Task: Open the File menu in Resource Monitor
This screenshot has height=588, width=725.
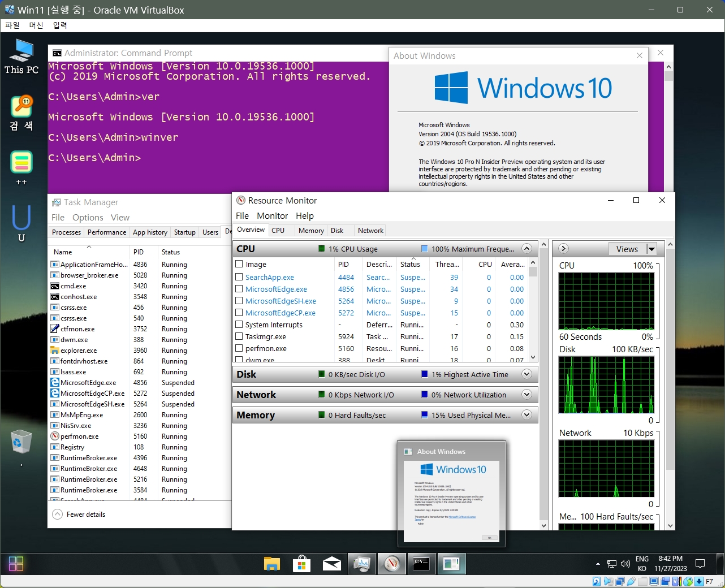Action: click(242, 216)
